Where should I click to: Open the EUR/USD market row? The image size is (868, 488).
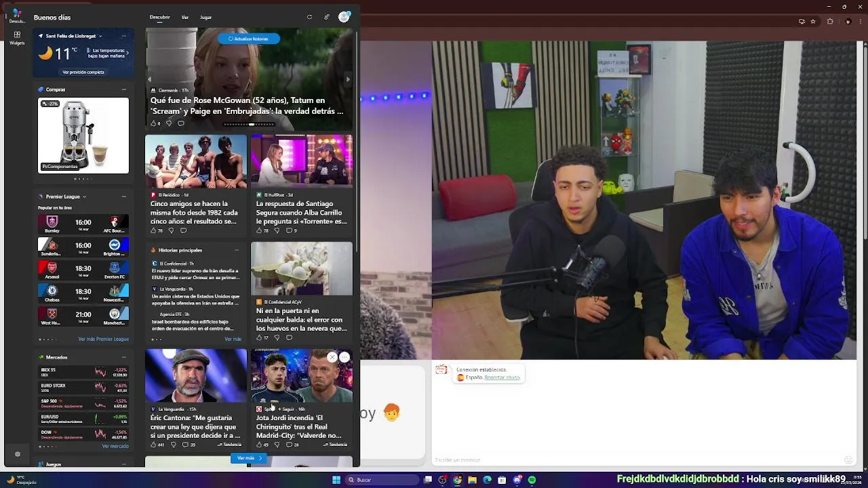(83, 419)
